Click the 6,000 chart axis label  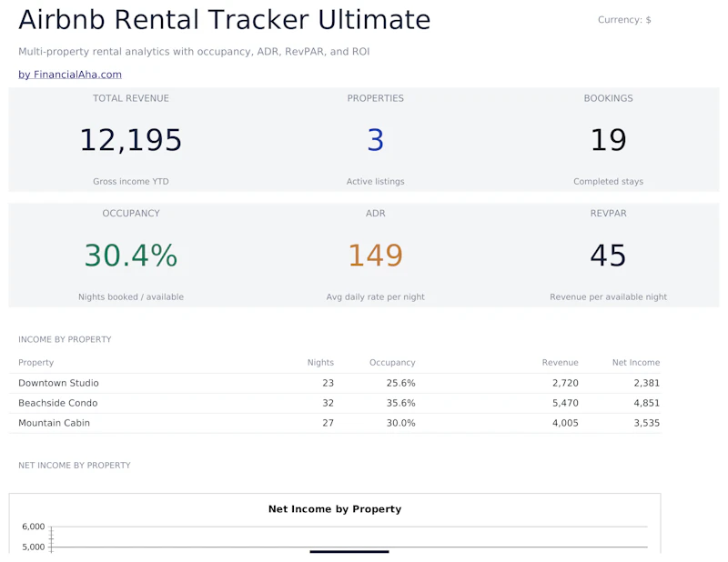coord(34,527)
